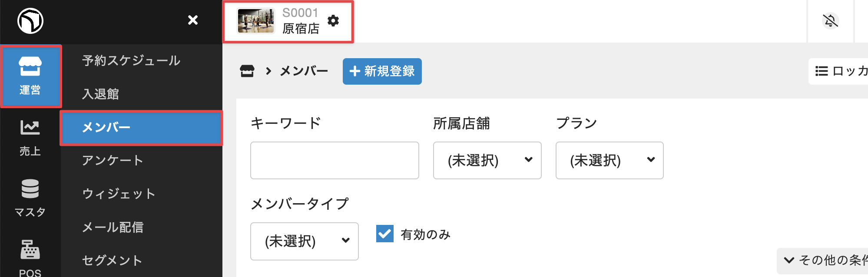This screenshot has height=277, width=868.
Task: Click the store breadcrumb home icon
Action: point(247,71)
